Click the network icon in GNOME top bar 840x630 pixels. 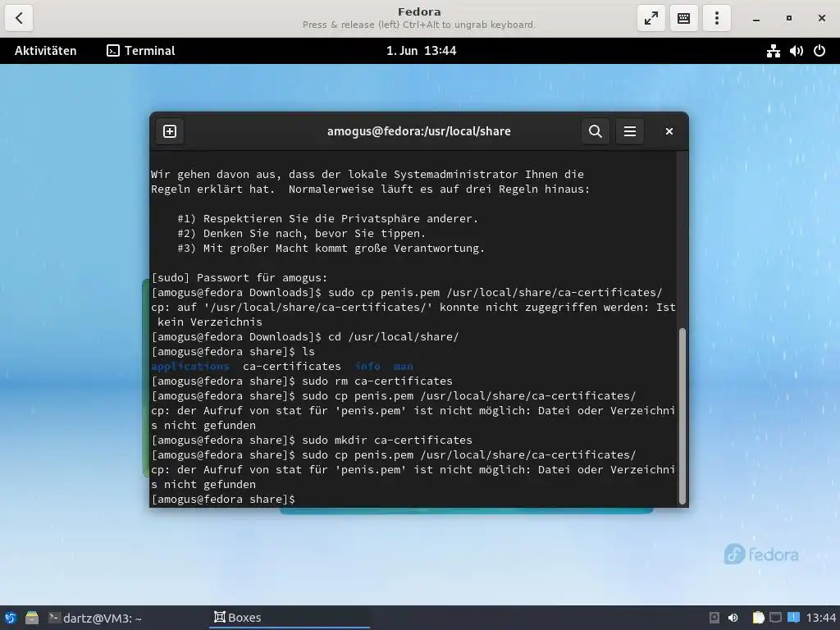773,51
